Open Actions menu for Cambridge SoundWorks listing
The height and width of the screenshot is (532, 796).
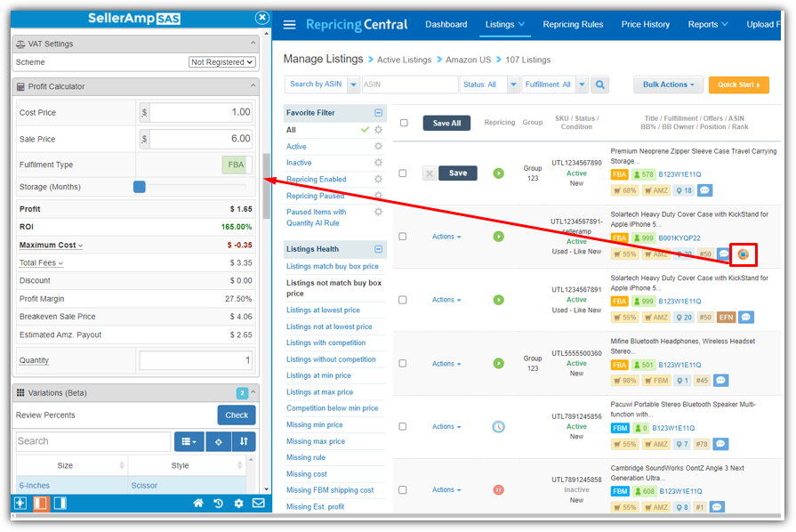tap(446, 490)
